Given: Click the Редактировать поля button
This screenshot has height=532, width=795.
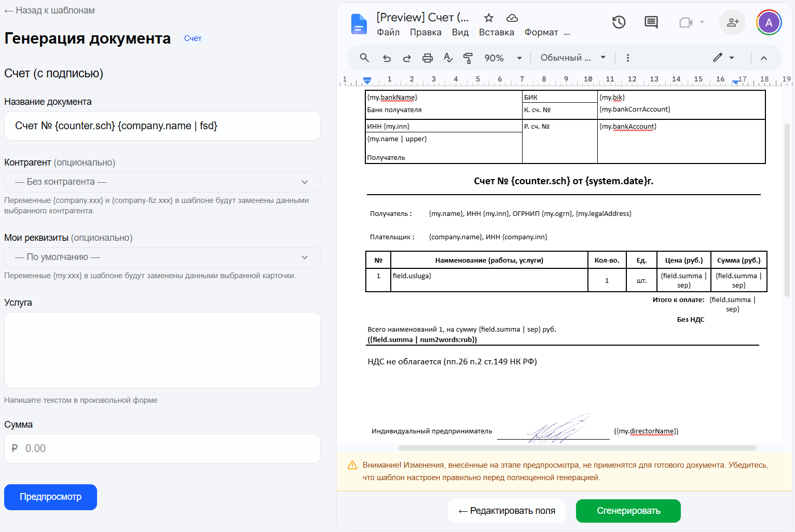Looking at the screenshot, I should [507, 511].
